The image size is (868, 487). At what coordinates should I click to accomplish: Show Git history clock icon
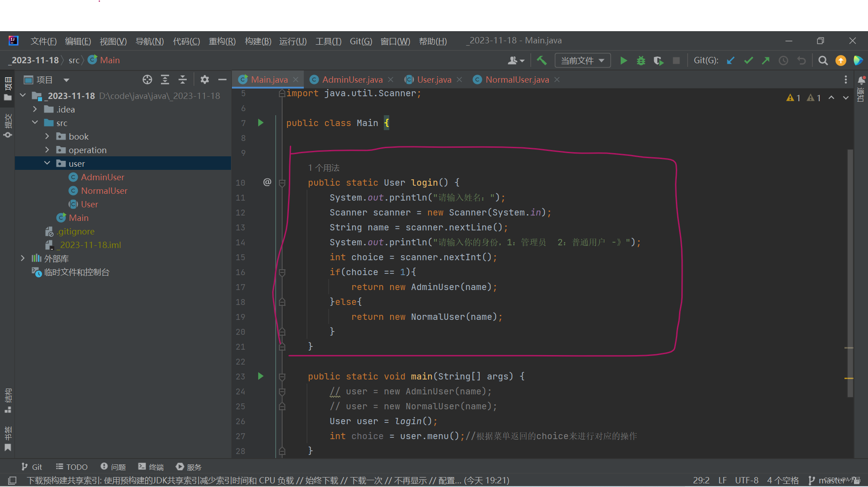pos(783,61)
